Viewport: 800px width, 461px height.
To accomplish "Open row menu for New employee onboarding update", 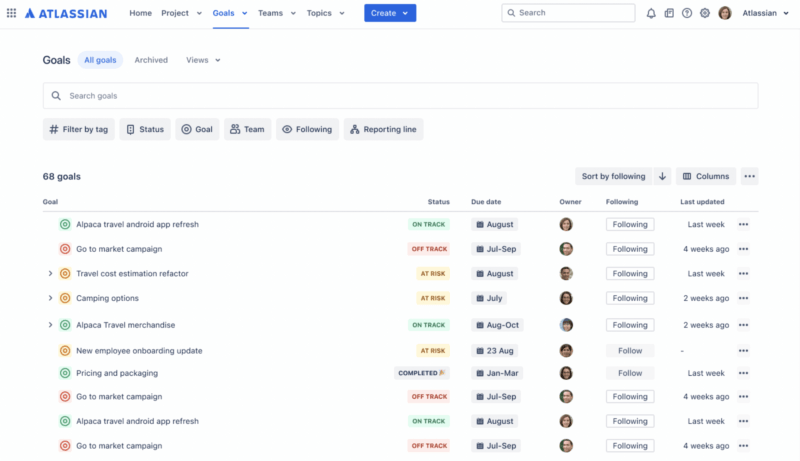I will pyautogui.click(x=743, y=351).
